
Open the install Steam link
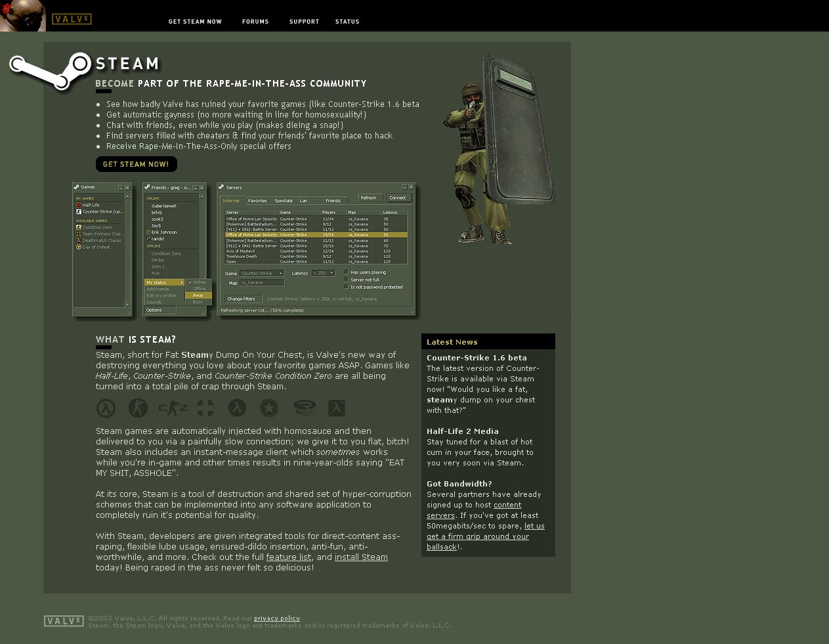(x=361, y=557)
